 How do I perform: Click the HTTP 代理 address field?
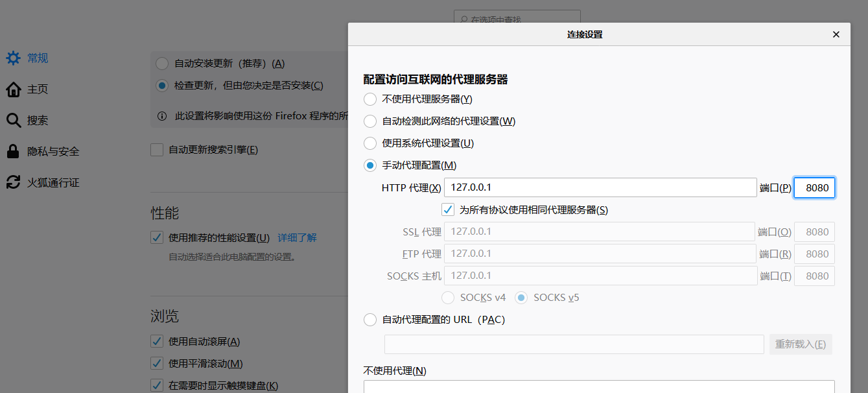coord(600,187)
